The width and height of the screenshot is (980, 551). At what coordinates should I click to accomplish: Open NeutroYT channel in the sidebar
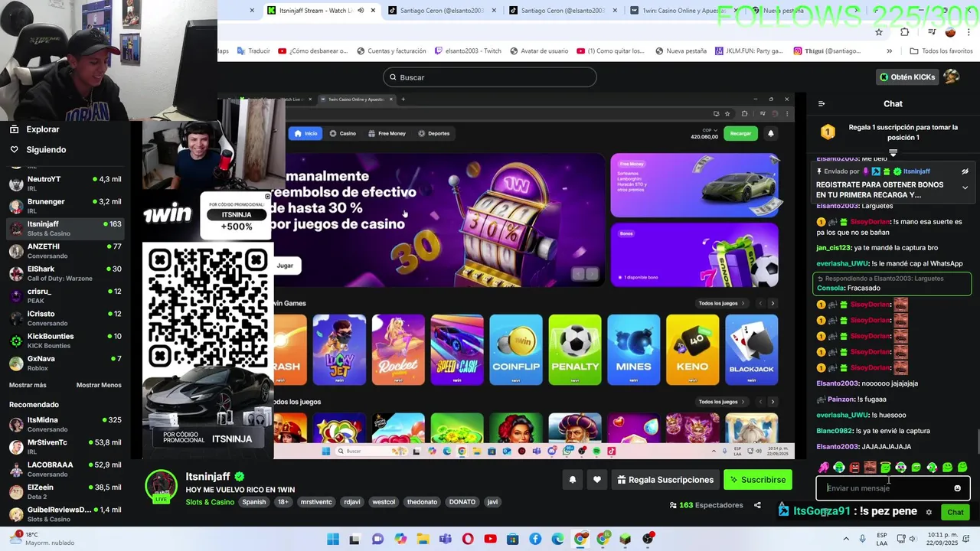point(64,184)
